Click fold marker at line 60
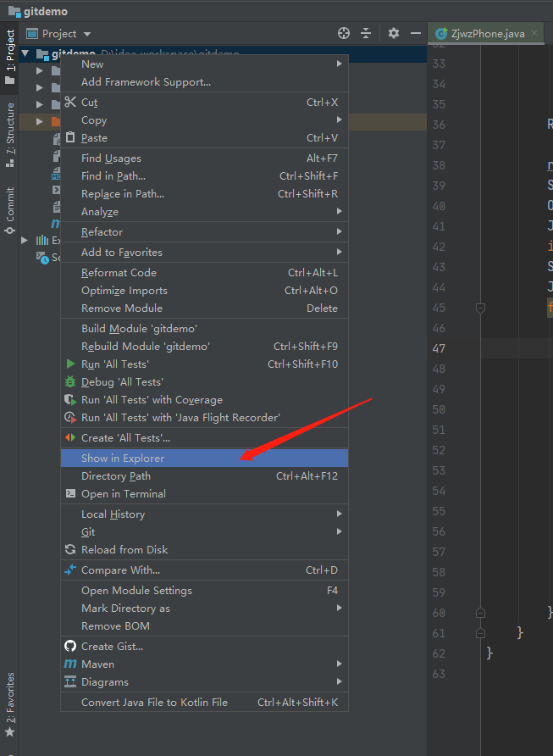 click(x=480, y=613)
